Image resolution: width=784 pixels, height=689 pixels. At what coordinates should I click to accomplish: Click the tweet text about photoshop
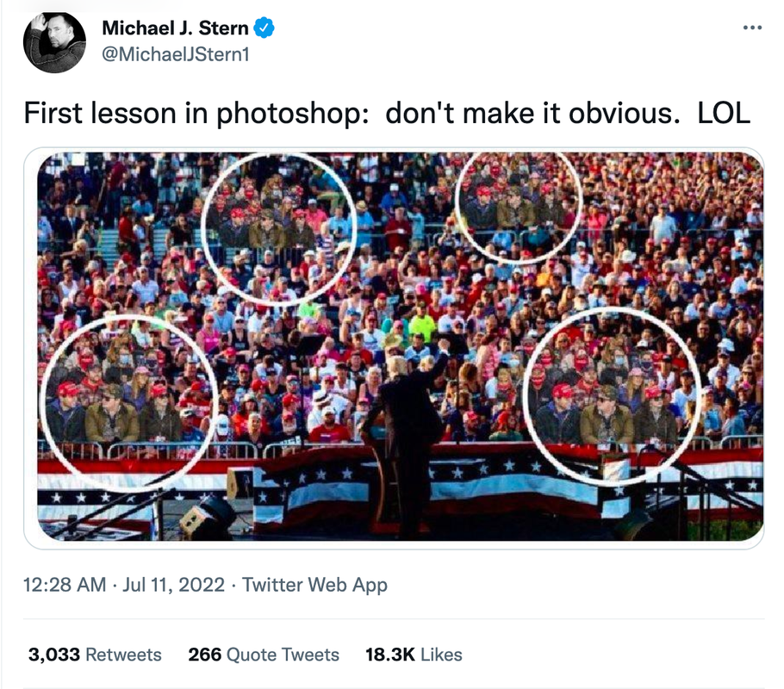point(387,113)
